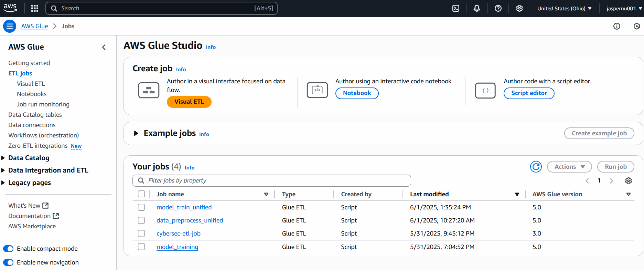The width and height of the screenshot is (644, 270).
Task: Click AWS Glue breadcrumb link
Action: [35, 26]
